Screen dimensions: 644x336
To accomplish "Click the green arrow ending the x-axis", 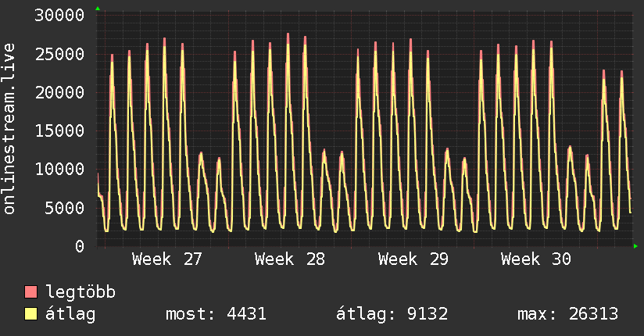I will coord(635,246).
